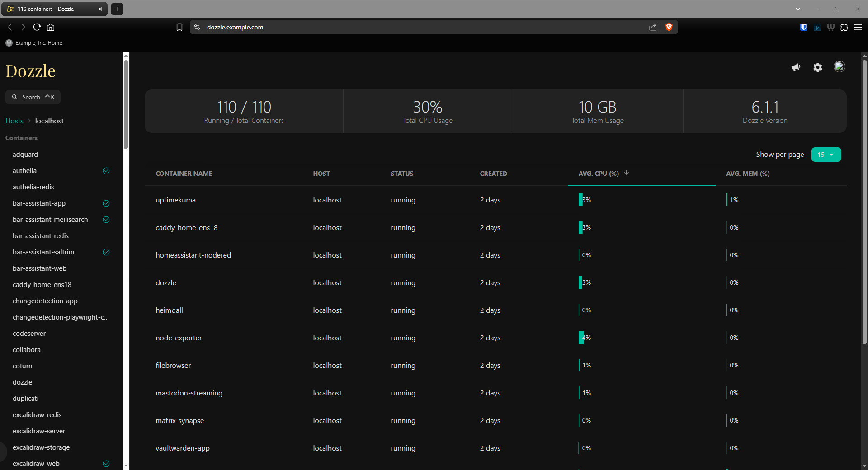Sort table by AVG. MEM (%) header
868x470 pixels.
point(748,174)
